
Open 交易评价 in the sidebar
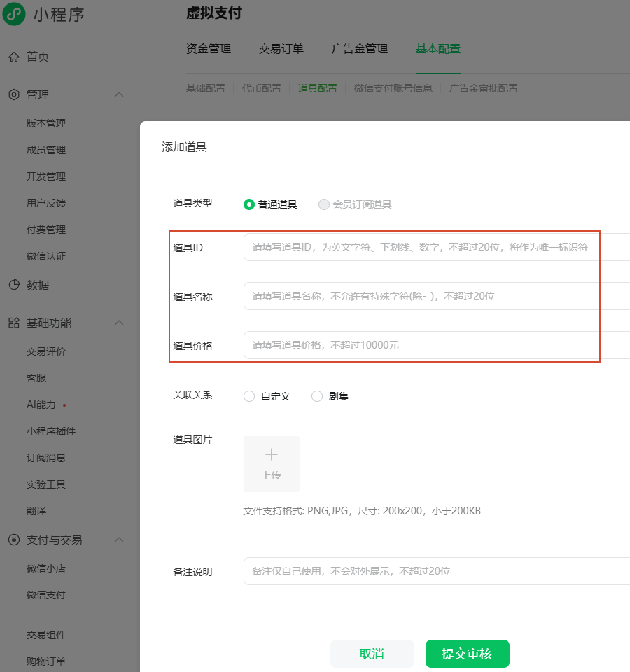[x=46, y=351]
